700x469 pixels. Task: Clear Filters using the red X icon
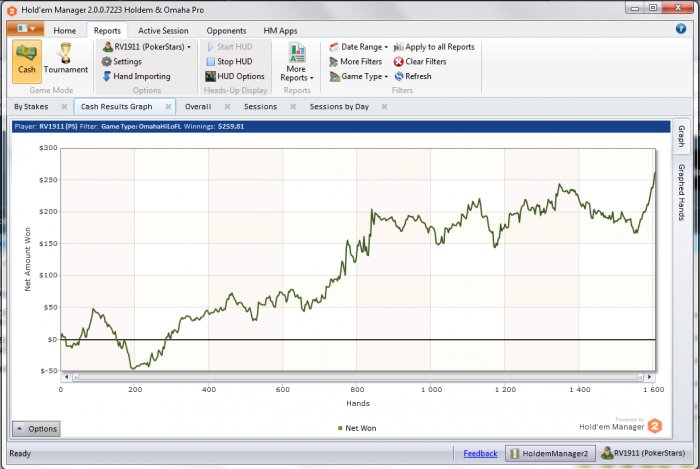(x=399, y=61)
